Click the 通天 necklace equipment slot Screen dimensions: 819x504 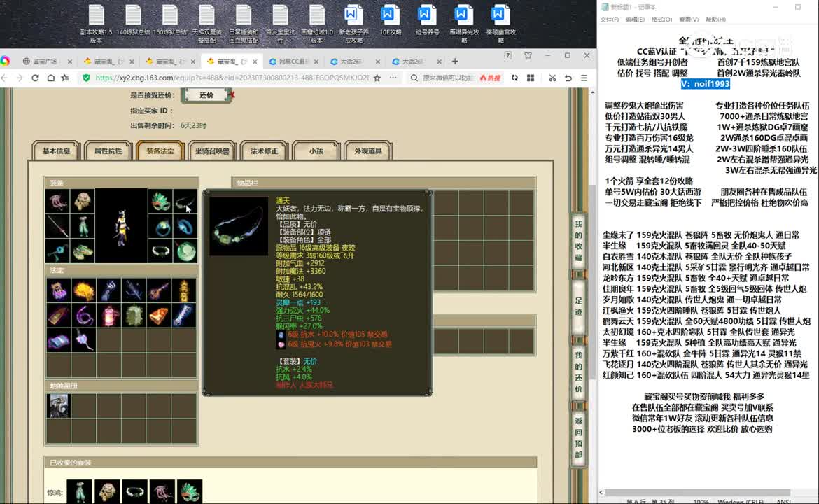pos(185,202)
